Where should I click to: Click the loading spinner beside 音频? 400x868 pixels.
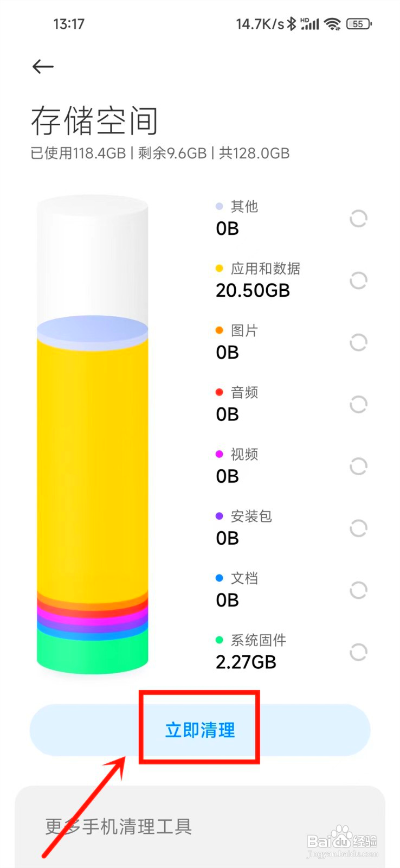click(358, 404)
